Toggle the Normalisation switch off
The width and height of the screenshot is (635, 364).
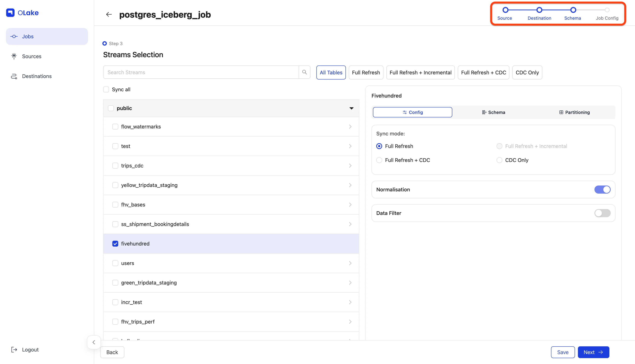[x=602, y=190]
